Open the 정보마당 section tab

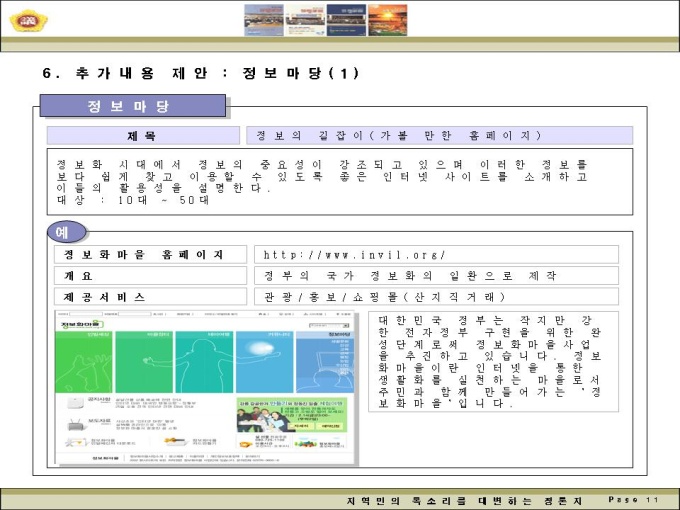132,106
